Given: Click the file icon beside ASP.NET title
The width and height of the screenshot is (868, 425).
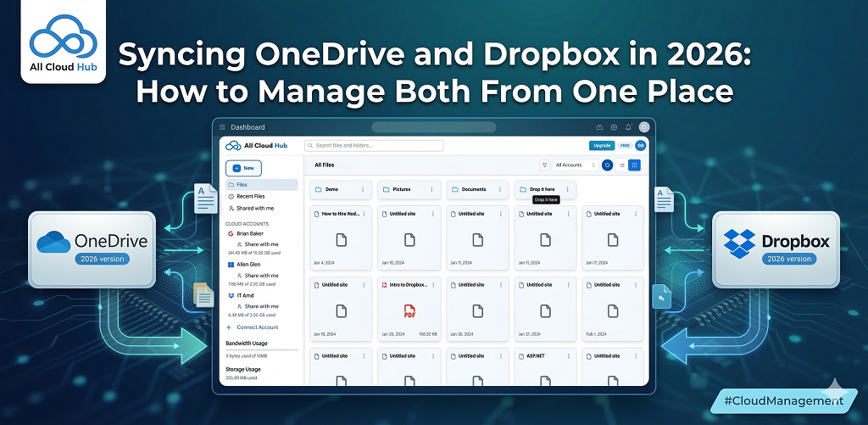Looking at the screenshot, I should click(522, 355).
